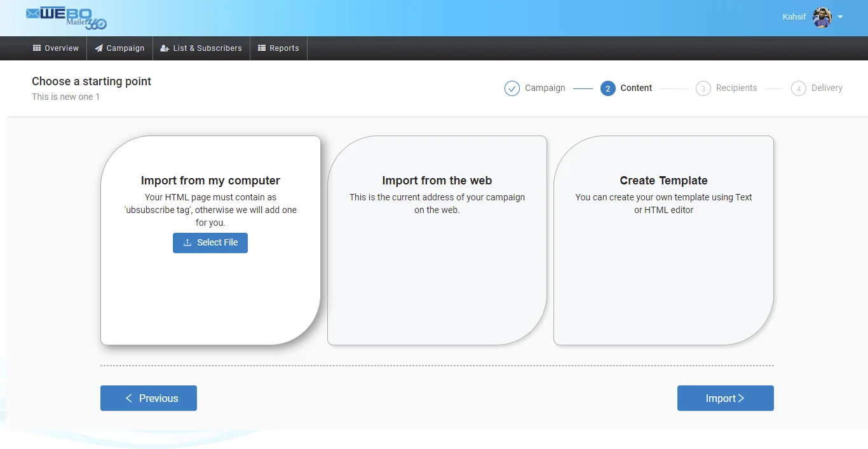Click the Kahsif profile avatar
868x449 pixels.
click(x=822, y=17)
